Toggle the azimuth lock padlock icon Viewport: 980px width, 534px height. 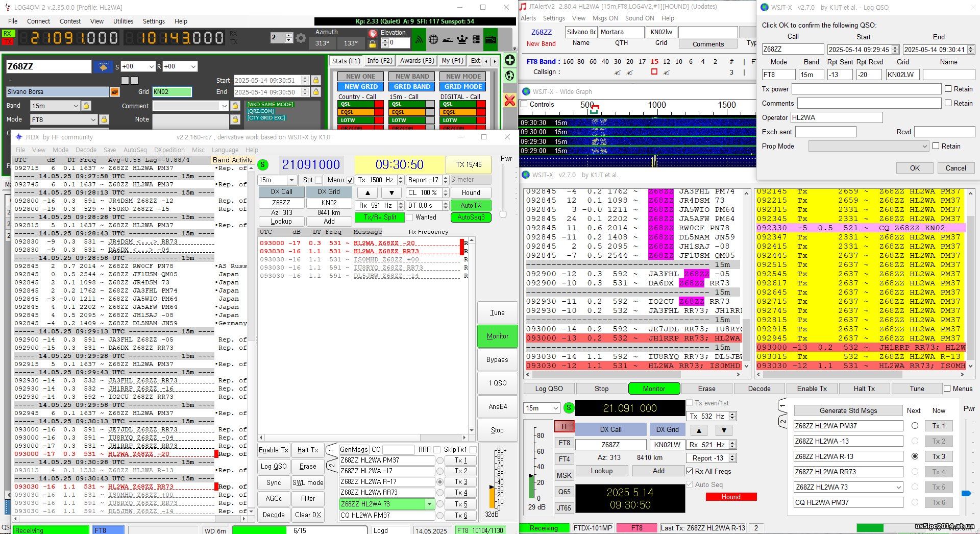click(x=373, y=44)
